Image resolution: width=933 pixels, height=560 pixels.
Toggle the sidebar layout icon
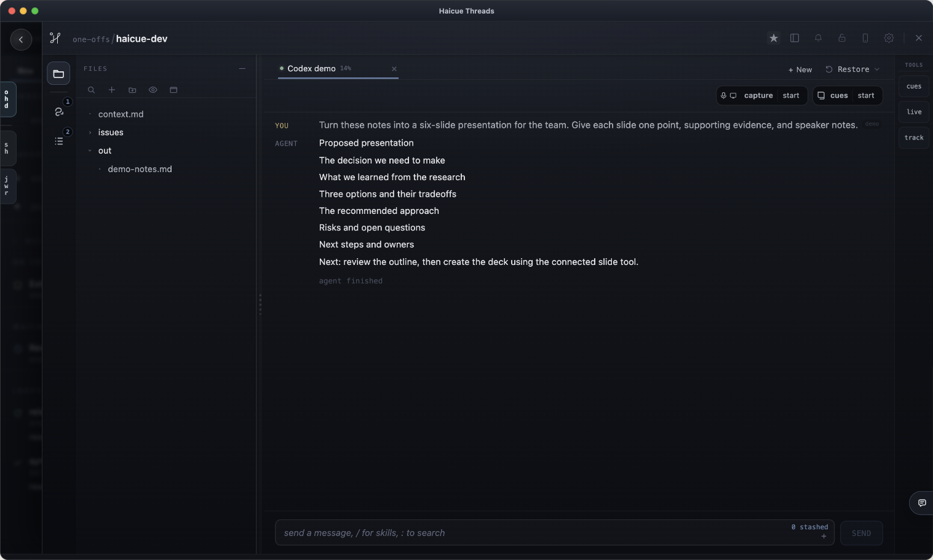click(x=795, y=38)
